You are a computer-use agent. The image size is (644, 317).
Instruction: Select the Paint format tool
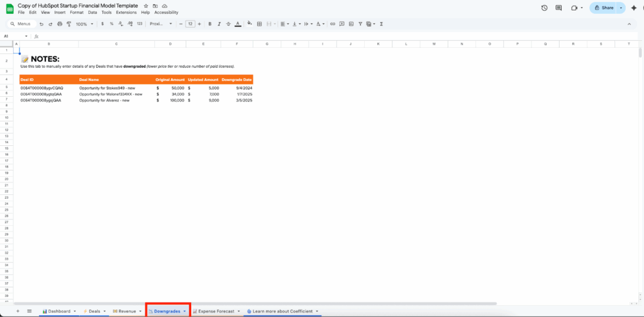click(x=69, y=24)
